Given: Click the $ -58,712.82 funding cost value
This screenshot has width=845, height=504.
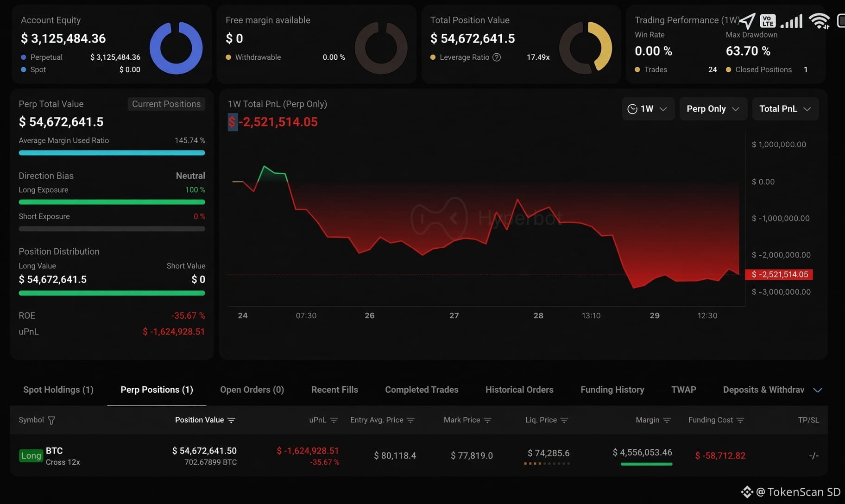Looking at the screenshot, I should coord(720,455).
